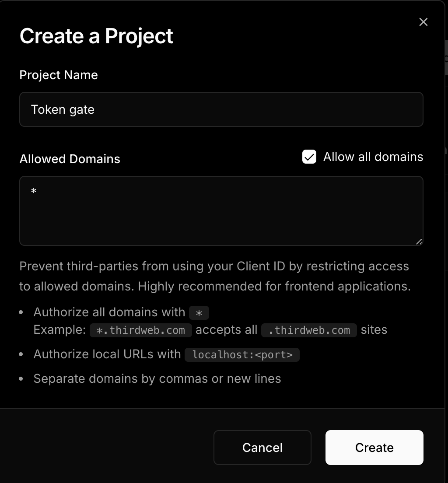Click the Project Name label
The width and height of the screenshot is (448, 483).
click(58, 75)
